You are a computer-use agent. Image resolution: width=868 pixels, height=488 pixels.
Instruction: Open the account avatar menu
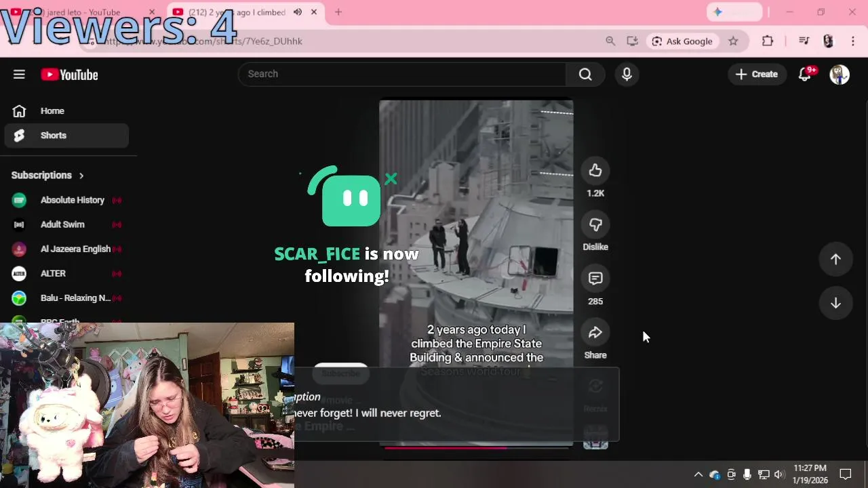[x=840, y=75]
